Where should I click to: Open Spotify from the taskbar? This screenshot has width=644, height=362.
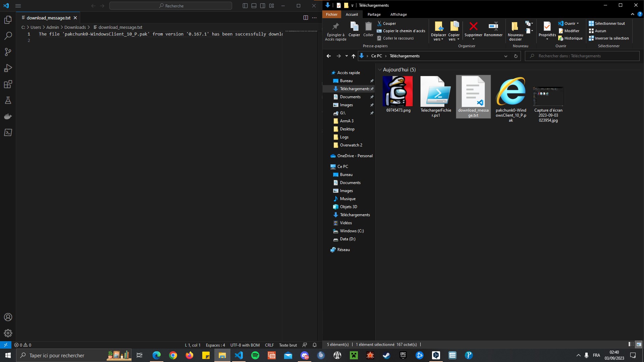click(255, 355)
